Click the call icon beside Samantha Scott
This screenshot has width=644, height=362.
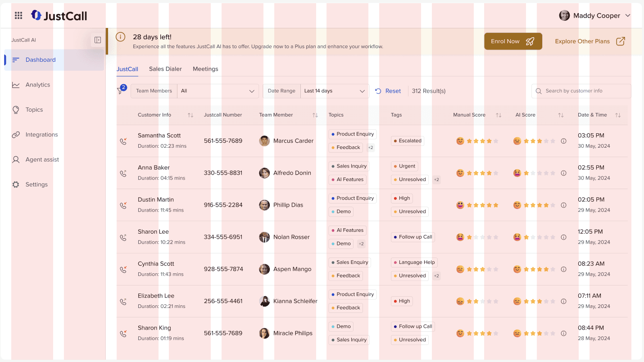123,141
